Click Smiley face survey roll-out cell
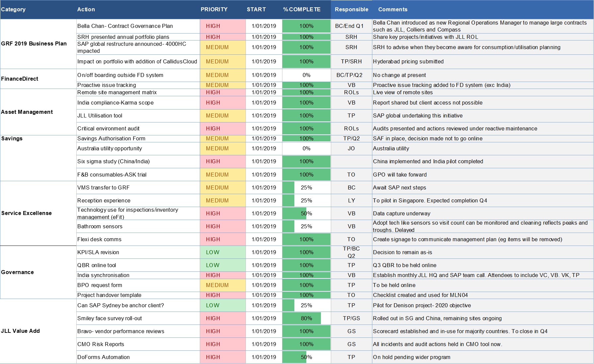The image size is (594, 364). [138, 318]
